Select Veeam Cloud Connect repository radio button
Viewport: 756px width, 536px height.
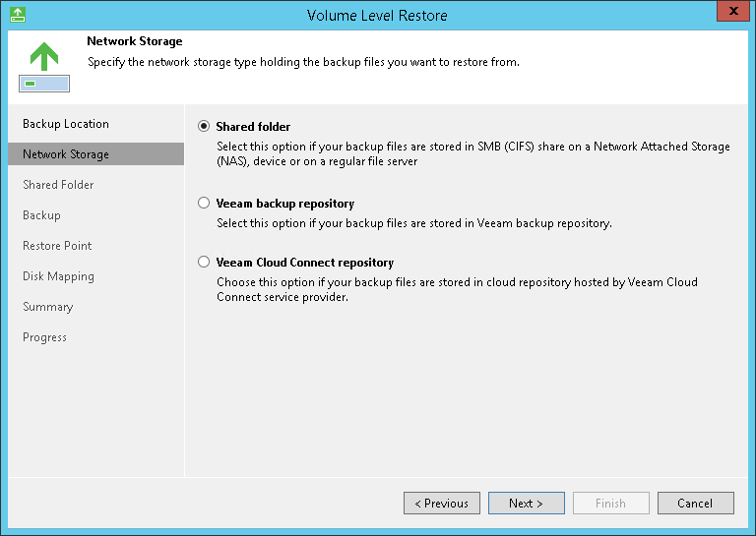204,263
